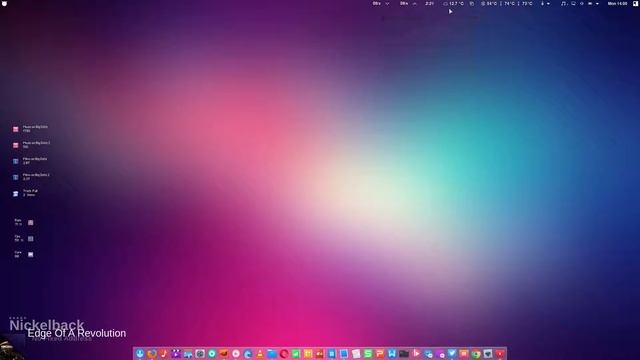Open the grey shield dock icon
Screen dimensions: 640x360
488,354
